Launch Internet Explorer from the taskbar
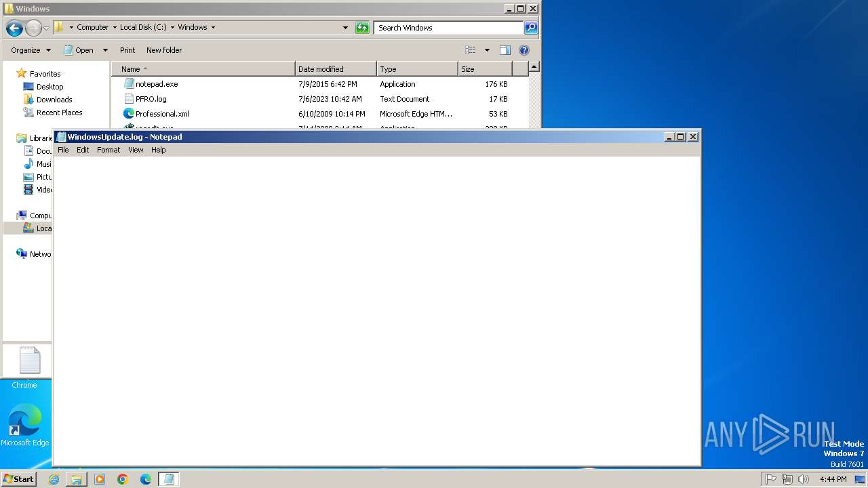 tap(54, 479)
